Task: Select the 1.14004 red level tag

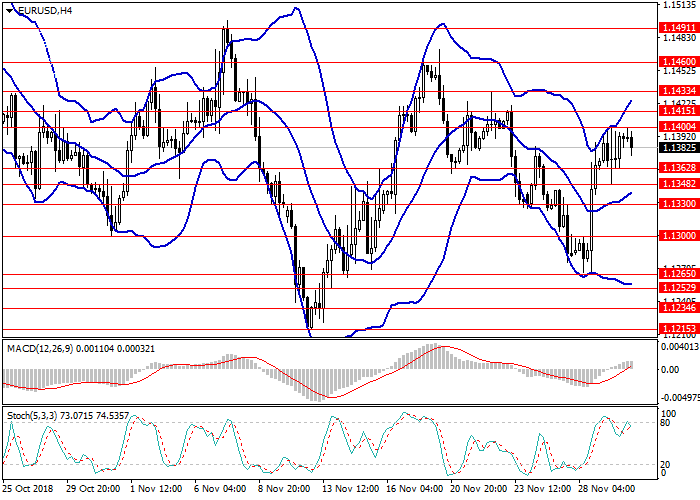Action: (x=678, y=127)
